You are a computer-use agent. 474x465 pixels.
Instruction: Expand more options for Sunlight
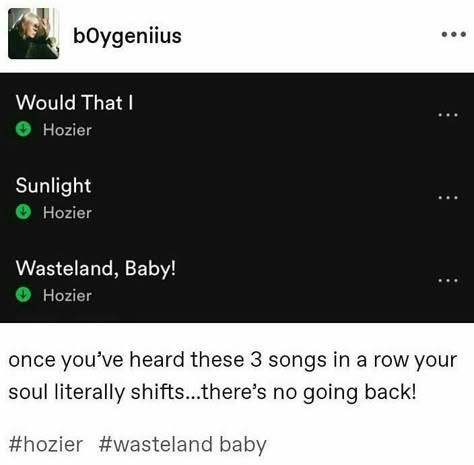(448, 198)
